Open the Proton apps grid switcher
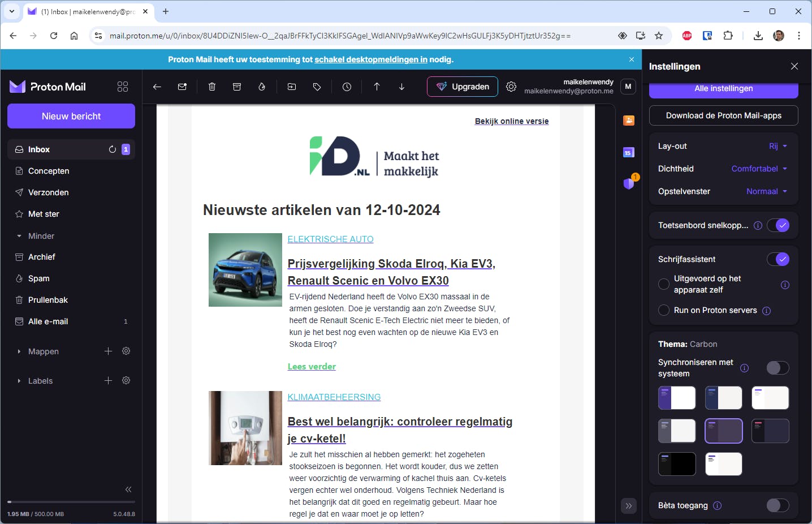The height and width of the screenshot is (524, 812). pos(123,87)
